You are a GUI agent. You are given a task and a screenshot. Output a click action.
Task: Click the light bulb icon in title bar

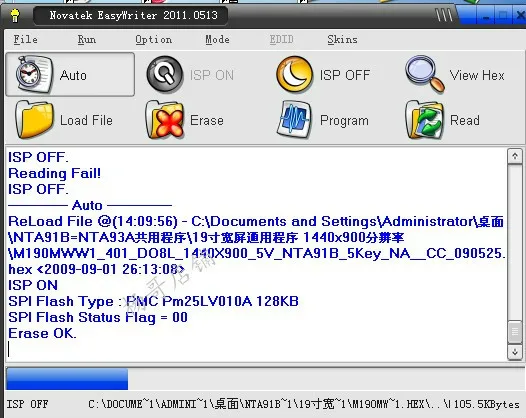click(15, 15)
